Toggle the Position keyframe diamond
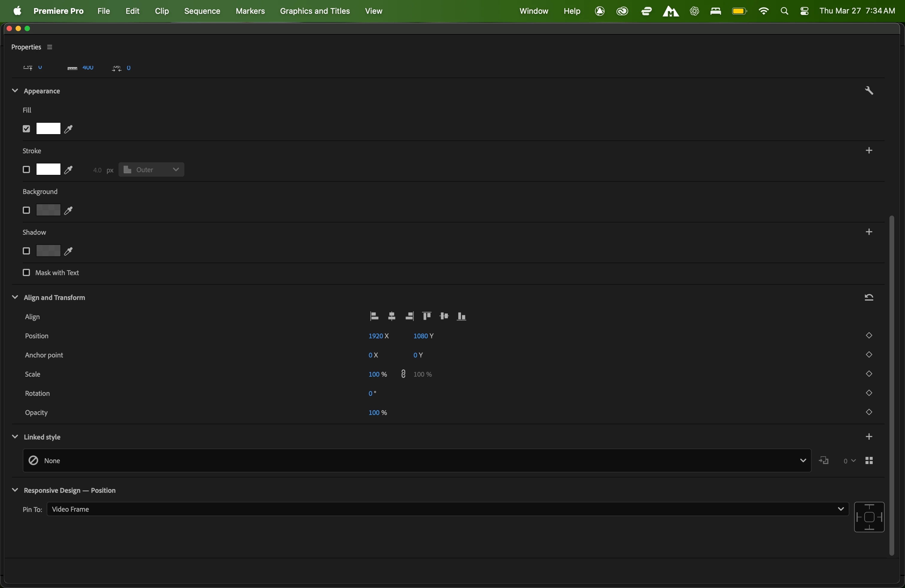This screenshot has width=905, height=588. coord(869,336)
